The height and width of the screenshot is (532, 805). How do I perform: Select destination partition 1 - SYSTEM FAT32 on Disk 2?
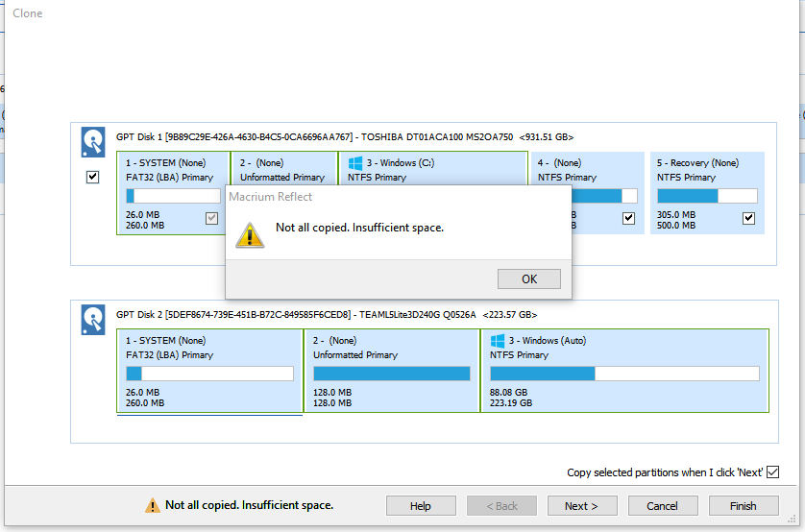tap(209, 371)
